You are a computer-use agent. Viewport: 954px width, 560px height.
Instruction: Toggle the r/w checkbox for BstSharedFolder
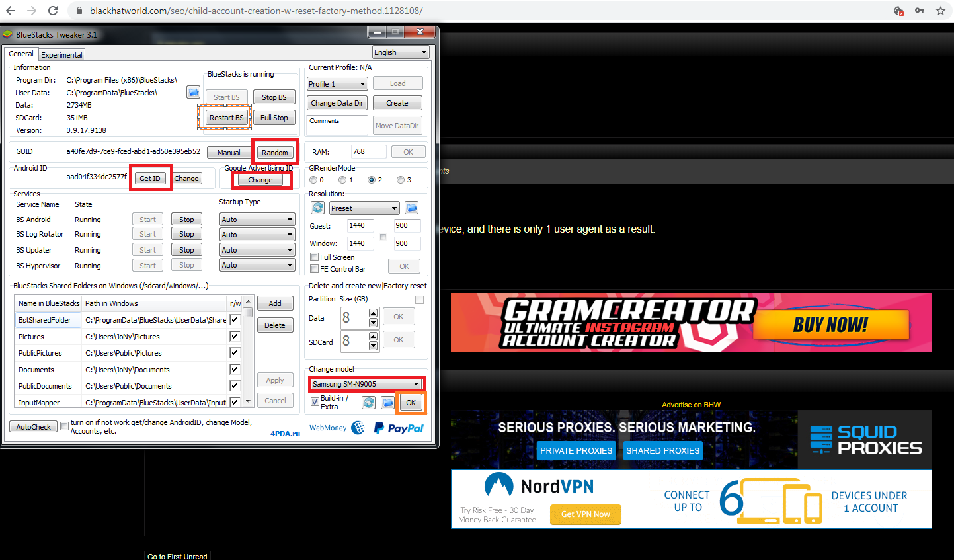click(x=234, y=320)
